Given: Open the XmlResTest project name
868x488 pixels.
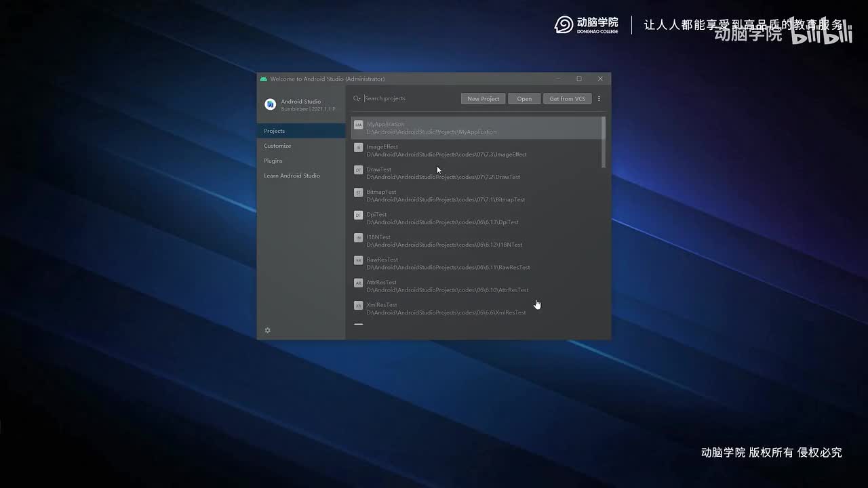Looking at the screenshot, I should coord(382,305).
